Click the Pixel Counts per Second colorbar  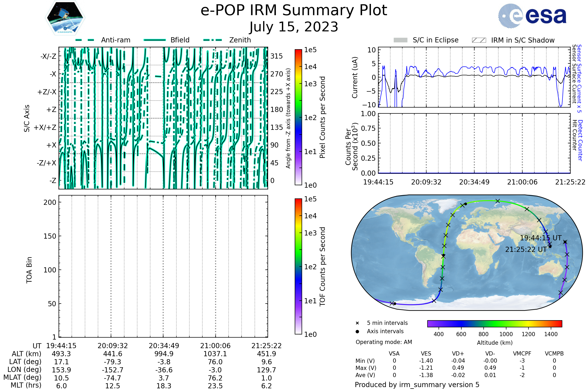coord(298,117)
